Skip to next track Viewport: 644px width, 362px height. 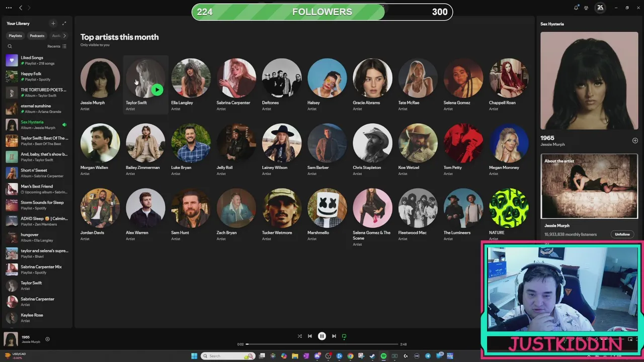point(334,336)
